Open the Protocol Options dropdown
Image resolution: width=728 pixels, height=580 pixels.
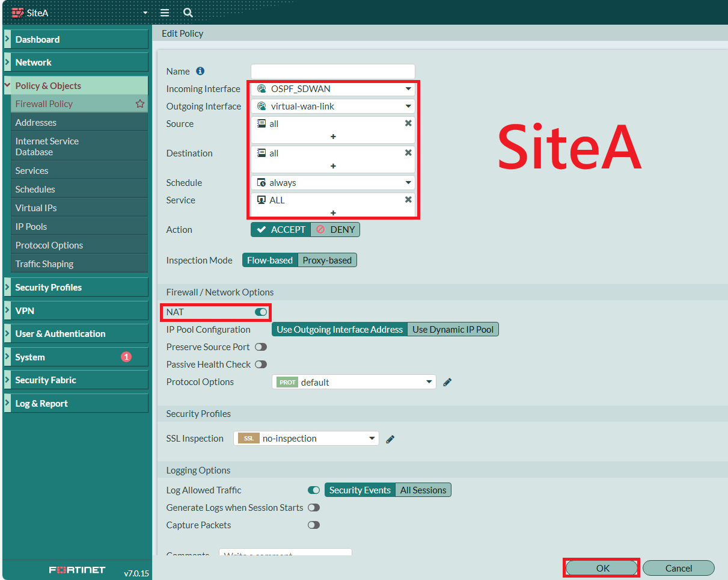354,382
